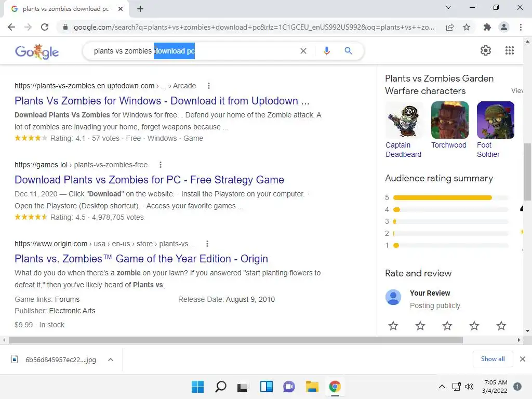This screenshot has height=399, width=532.
Task: Rate five stars in Your Review
Action: click(501, 326)
